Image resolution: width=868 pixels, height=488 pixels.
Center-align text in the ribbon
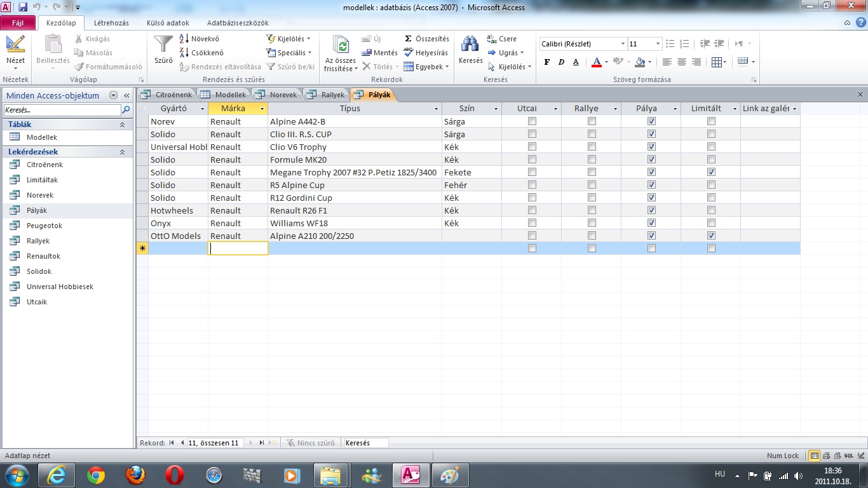pyautogui.click(x=682, y=62)
